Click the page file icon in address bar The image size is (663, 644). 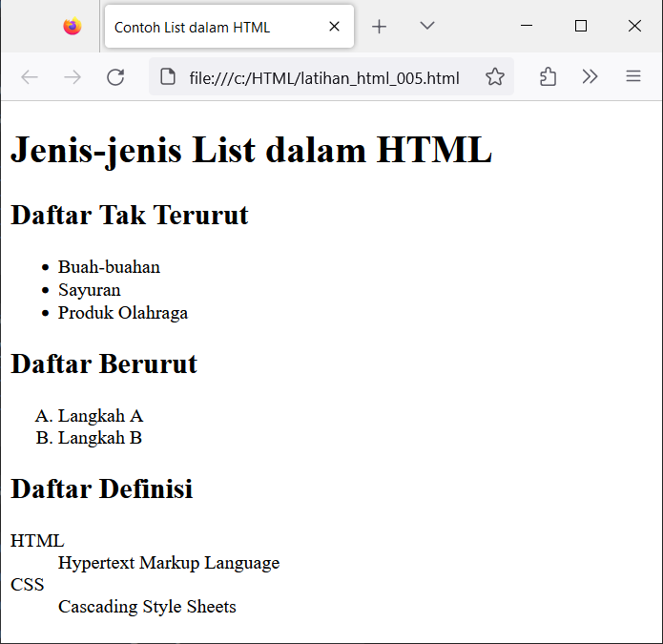click(168, 77)
